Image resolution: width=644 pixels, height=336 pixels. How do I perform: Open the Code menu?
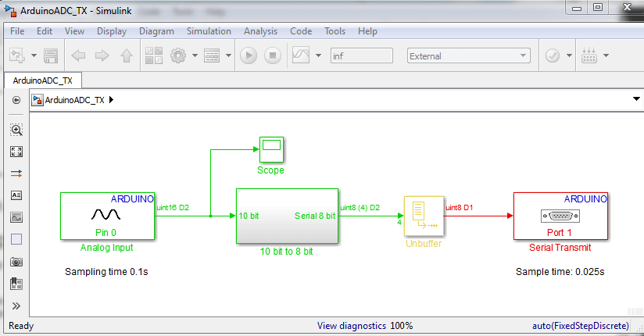click(x=301, y=31)
